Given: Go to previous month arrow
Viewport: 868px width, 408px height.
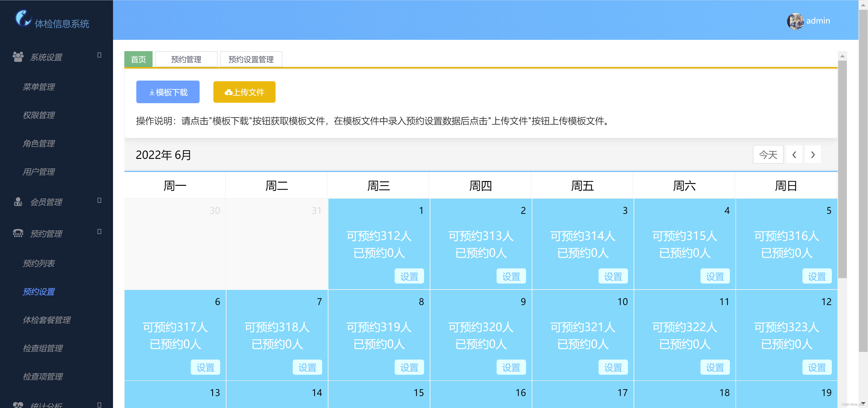Looking at the screenshot, I should (x=794, y=155).
